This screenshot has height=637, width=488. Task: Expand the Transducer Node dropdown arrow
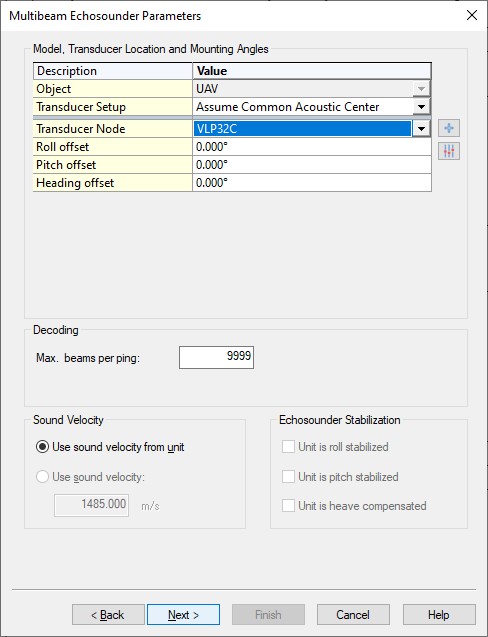(x=421, y=129)
